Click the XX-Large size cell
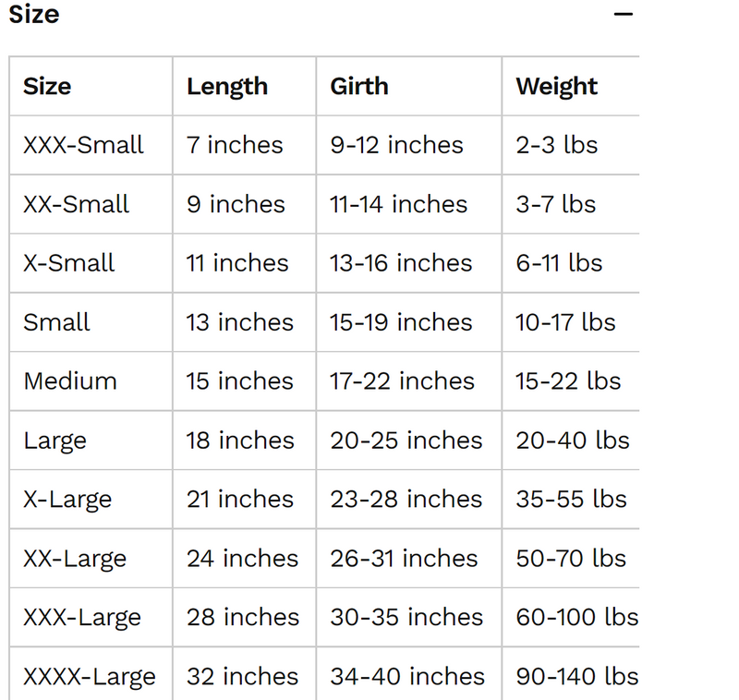This screenshot has width=739, height=700. 91,559
